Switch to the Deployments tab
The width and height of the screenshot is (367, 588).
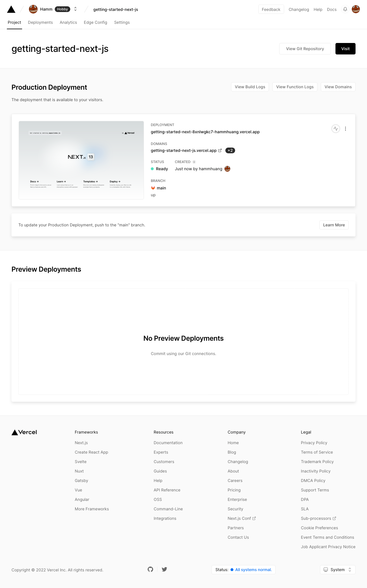[x=40, y=22]
